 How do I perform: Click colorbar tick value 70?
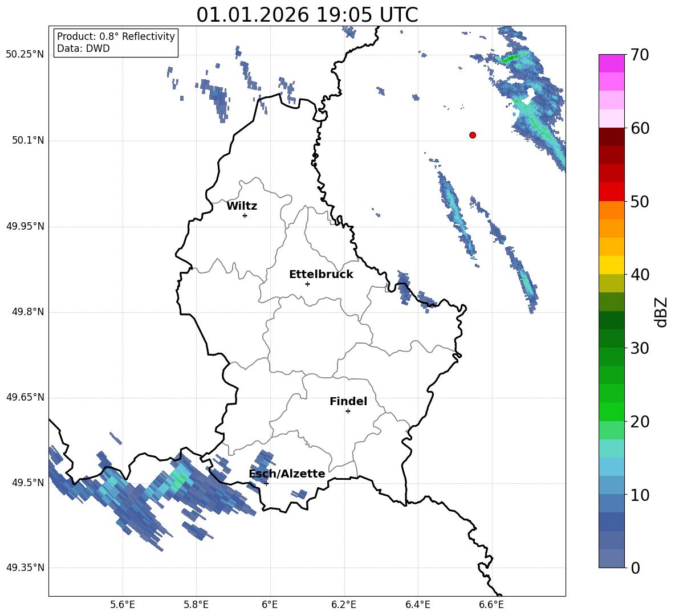click(x=640, y=55)
